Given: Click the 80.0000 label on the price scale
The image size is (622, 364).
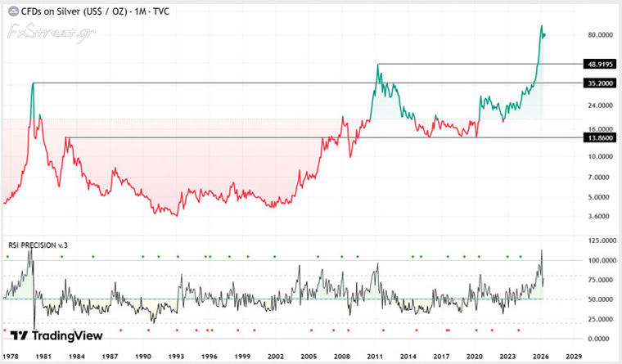Looking at the screenshot, I should 600,35.
